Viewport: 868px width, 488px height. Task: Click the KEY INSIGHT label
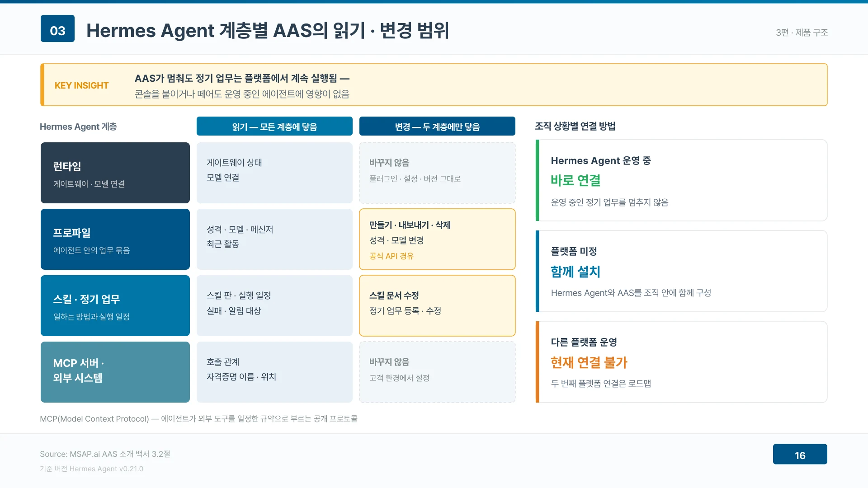[81, 85]
